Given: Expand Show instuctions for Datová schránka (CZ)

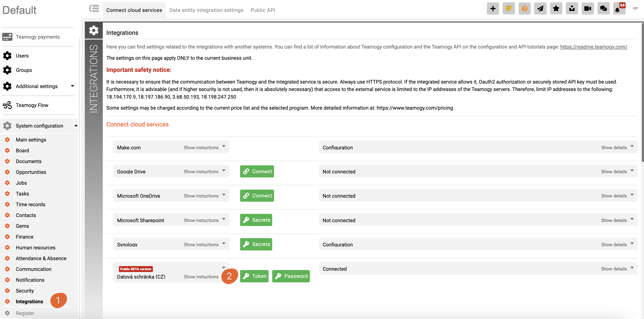Looking at the screenshot, I should 201,277.
